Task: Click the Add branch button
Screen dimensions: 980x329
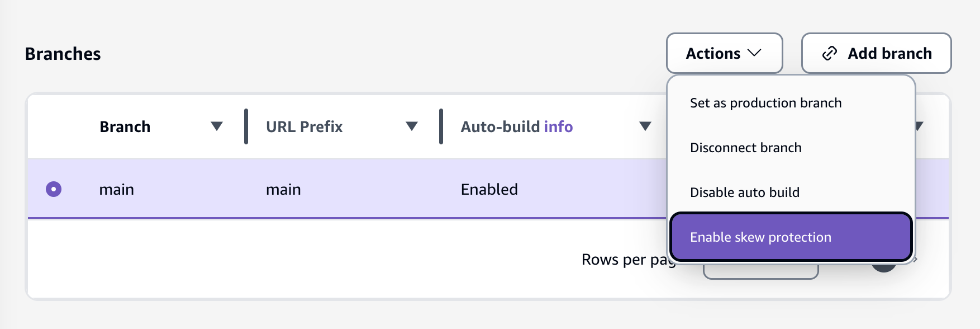Action: coord(876,53)
